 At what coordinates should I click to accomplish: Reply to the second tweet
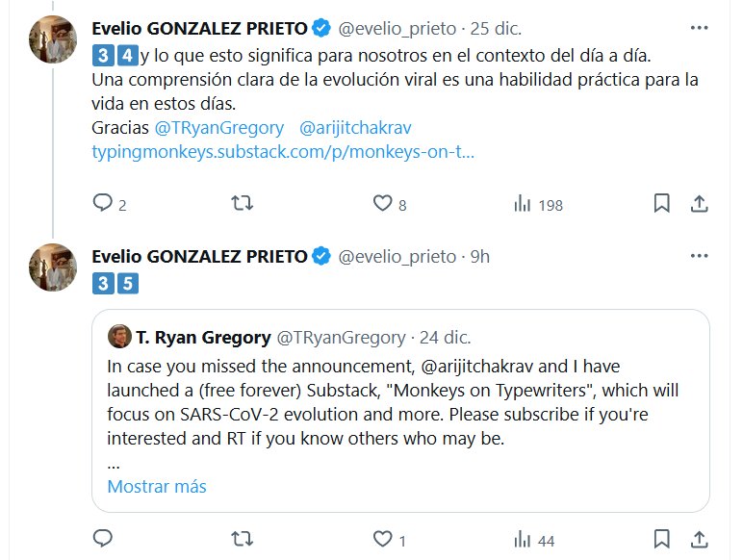pos(102,538)
